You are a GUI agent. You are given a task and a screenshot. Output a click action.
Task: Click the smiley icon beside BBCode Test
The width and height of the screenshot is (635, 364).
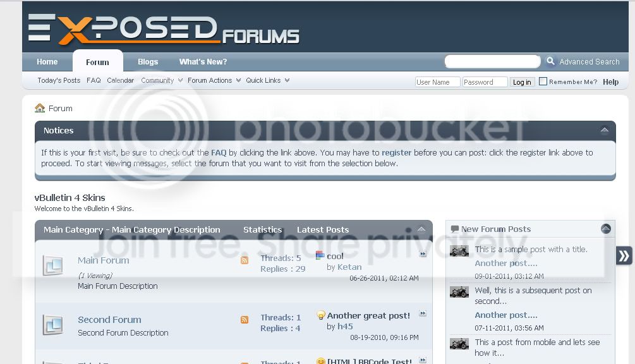tap(321, 360)
